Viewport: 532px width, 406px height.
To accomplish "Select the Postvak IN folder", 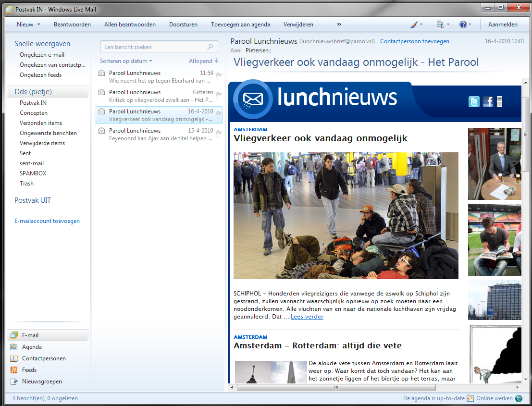I will coord(33,102).
